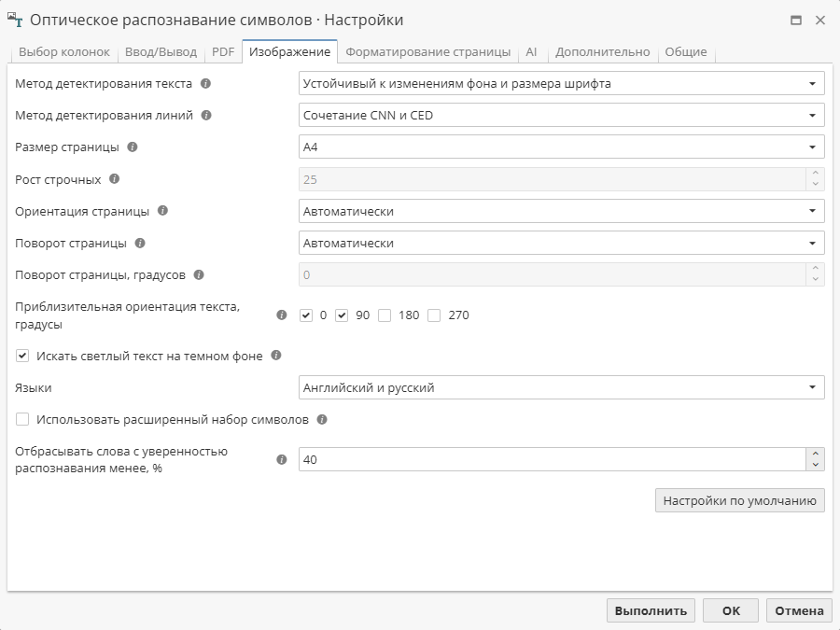The width and height of the screenshot is (840, 630).
Task: Click the OCR icon in the dialog title bar
Action: point(15,17)
